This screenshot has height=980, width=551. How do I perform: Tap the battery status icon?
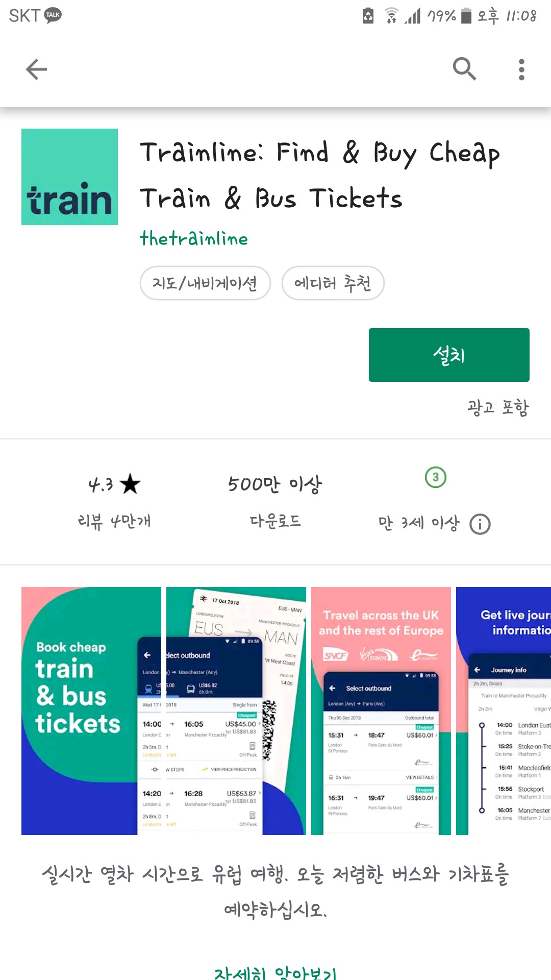click(x=466, y=16)
